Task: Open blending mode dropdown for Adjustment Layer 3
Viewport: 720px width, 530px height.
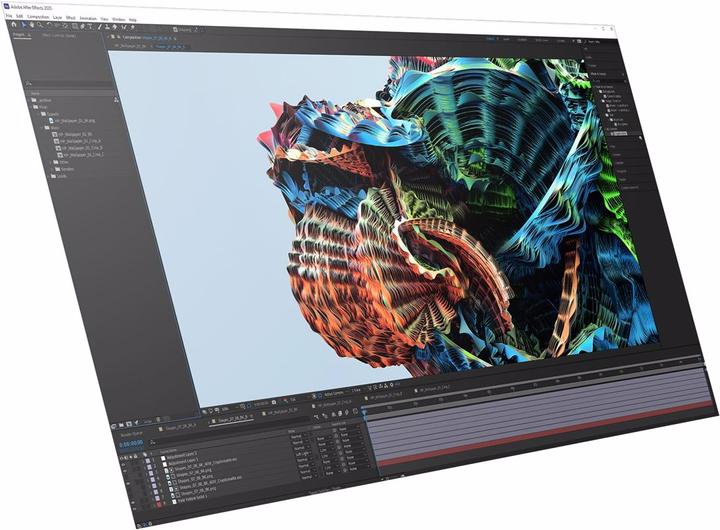Action: 296,436
